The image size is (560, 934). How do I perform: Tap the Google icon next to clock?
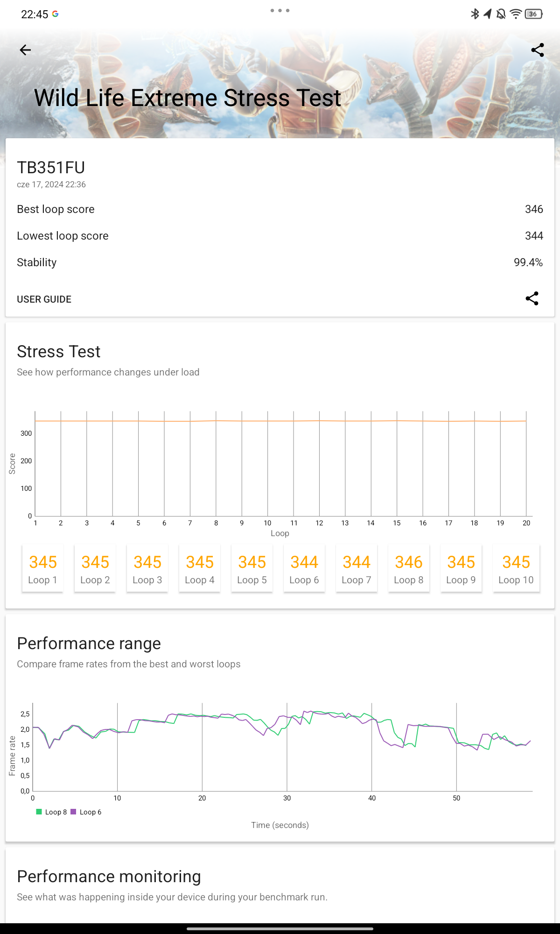pos(55,14)
